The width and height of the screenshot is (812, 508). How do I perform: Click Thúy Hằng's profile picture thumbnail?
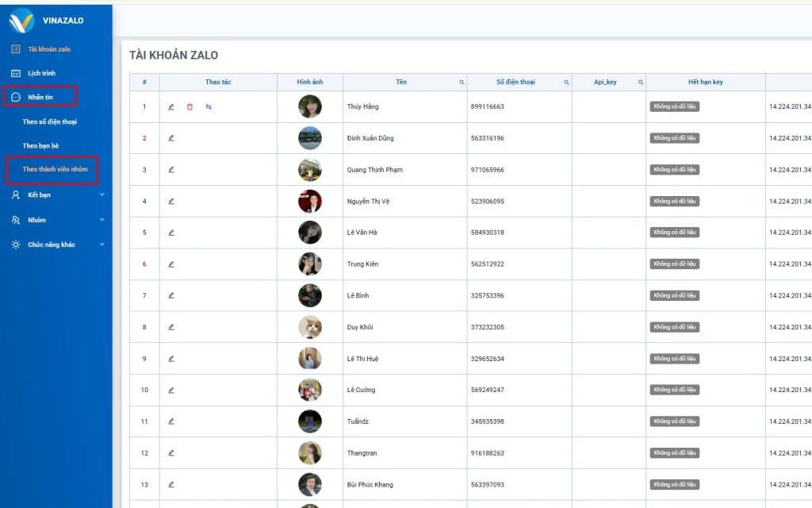pyautogui.click(x=309, y=106)
